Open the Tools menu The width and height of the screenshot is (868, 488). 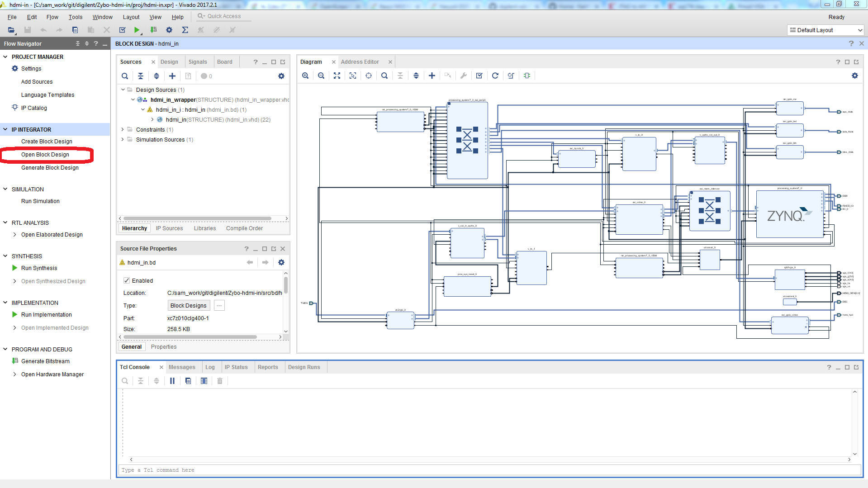76,17
